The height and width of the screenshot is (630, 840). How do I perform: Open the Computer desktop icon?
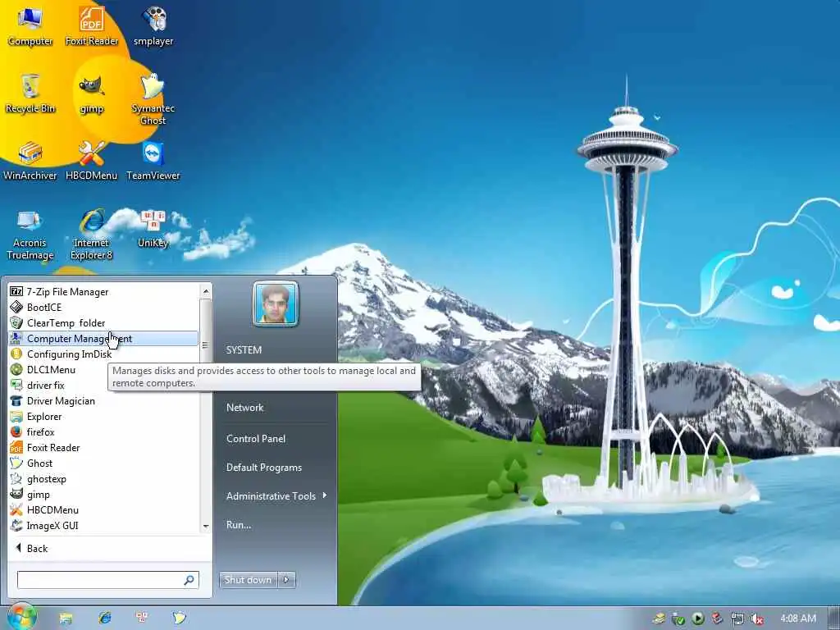click(x=30, y=25)
